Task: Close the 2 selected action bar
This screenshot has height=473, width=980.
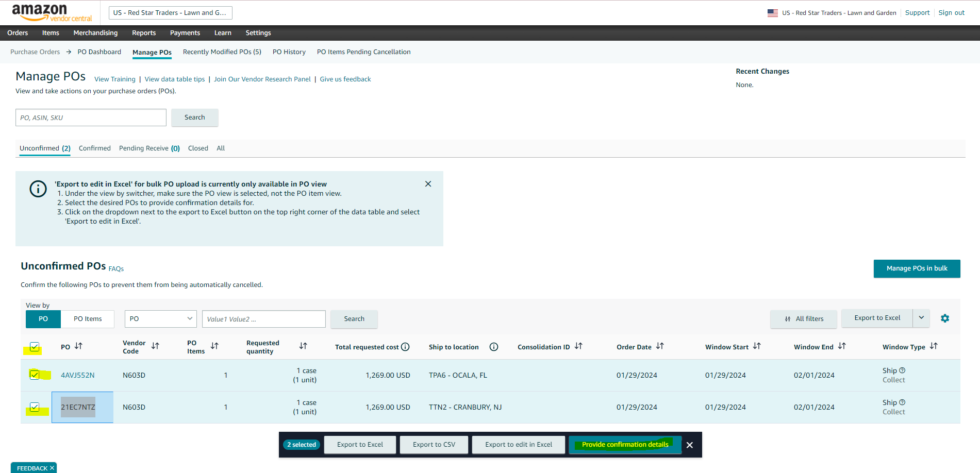Action: click(x=690, y=445)
